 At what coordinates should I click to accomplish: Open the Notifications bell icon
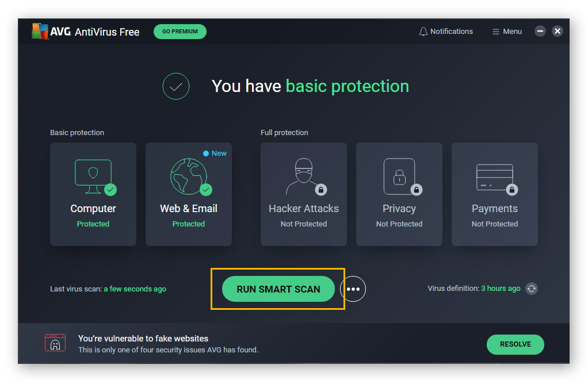pyautogui.click(x=425, y=31)
